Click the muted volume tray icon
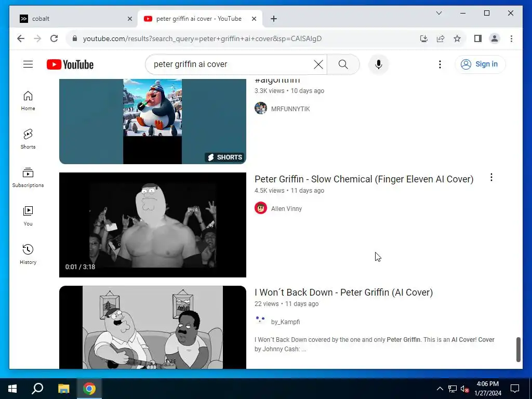This screenshot has width=532, height=399. (465, 389)
